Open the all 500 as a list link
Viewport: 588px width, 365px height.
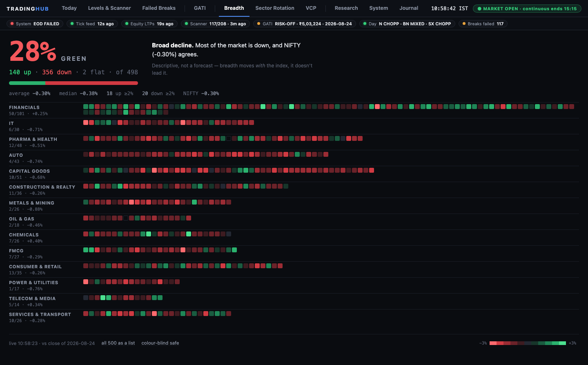(118, 343)
